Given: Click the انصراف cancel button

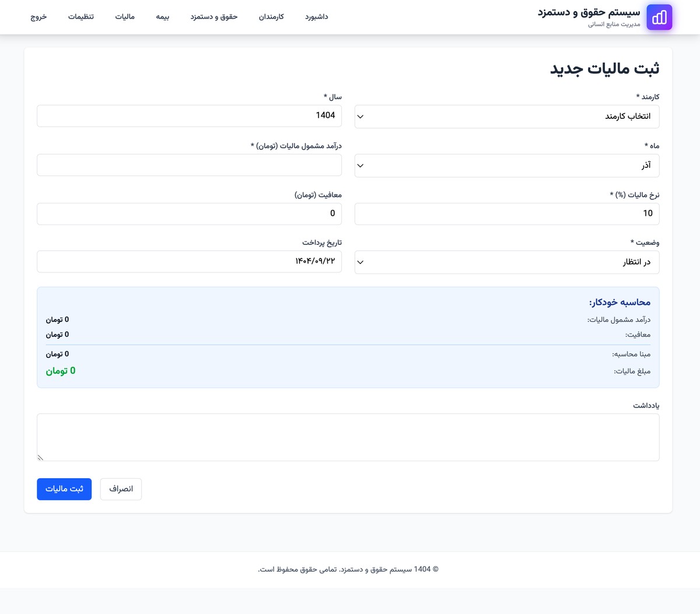Looking at the screenshot, I should pos(121,489).
